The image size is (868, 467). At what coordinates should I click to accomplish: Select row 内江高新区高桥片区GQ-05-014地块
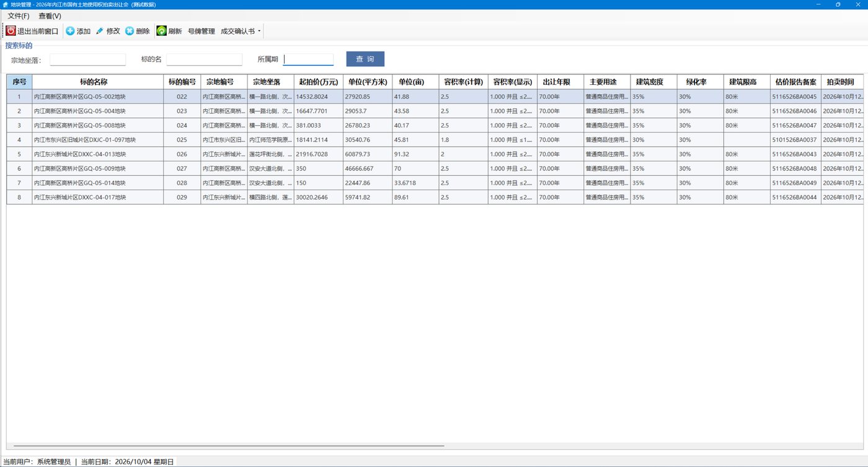(x=435, y=183)
